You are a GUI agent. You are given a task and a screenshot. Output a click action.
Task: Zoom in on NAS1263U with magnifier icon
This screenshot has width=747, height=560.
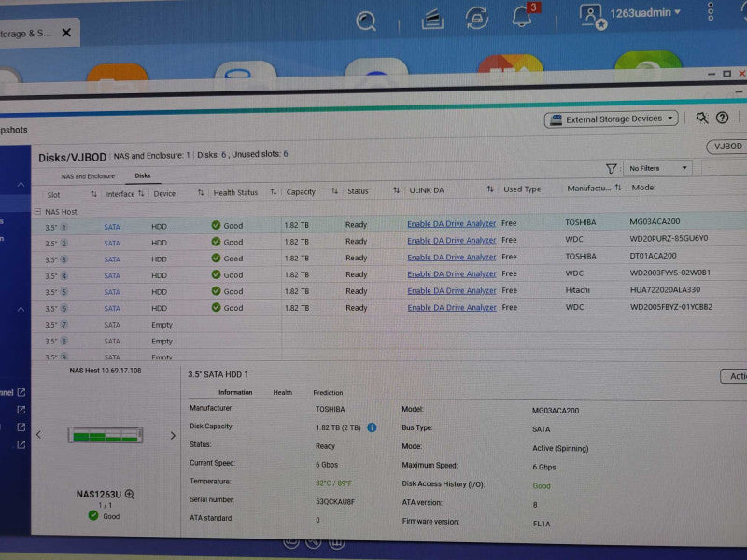(x=130, y=495)
